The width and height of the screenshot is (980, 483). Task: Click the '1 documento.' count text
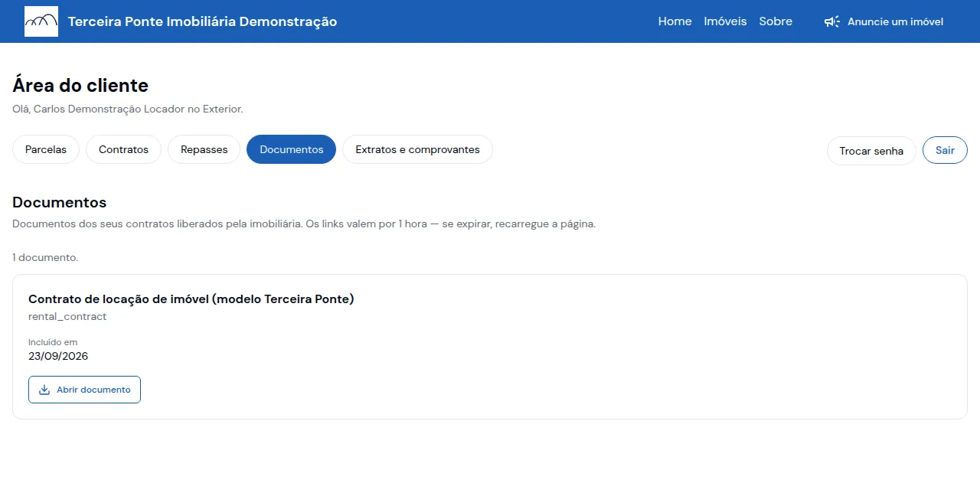pyautogui.click(x=45, y=258)
